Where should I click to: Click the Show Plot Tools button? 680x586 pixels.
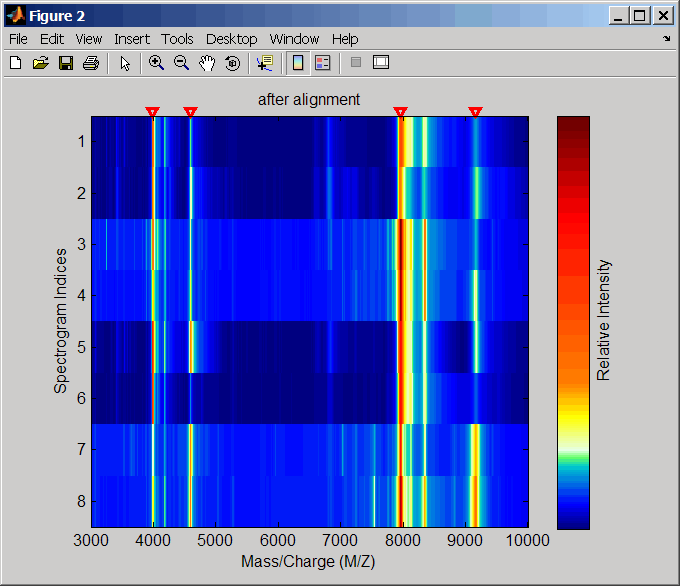click(x=380, y=63)
